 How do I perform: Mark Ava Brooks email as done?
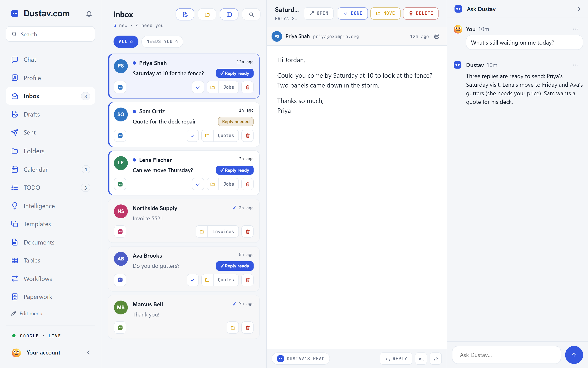tap(193, 280)
